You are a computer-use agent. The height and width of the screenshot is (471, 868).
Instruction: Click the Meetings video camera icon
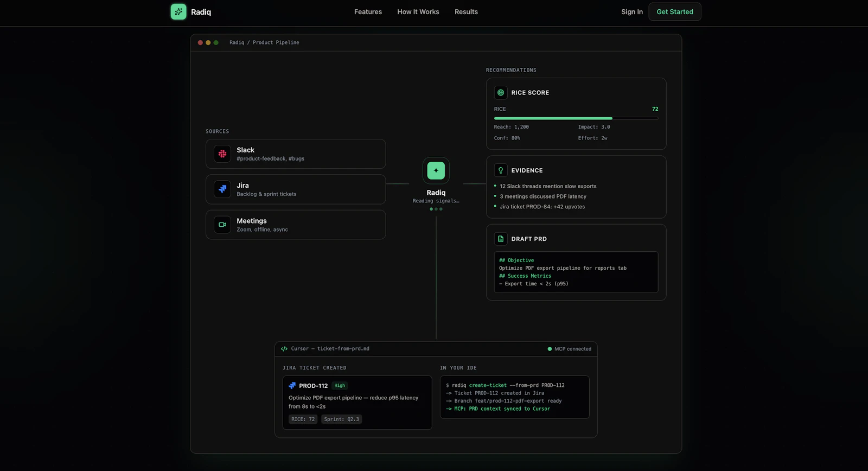222,225
